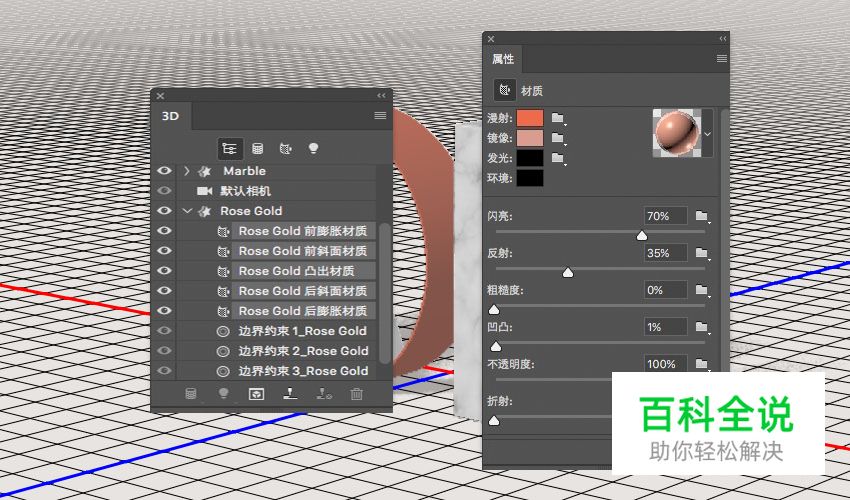Click the 闪亮 70% value field
The height and width of the screenshot is (500, 850).
coord(666,216)
